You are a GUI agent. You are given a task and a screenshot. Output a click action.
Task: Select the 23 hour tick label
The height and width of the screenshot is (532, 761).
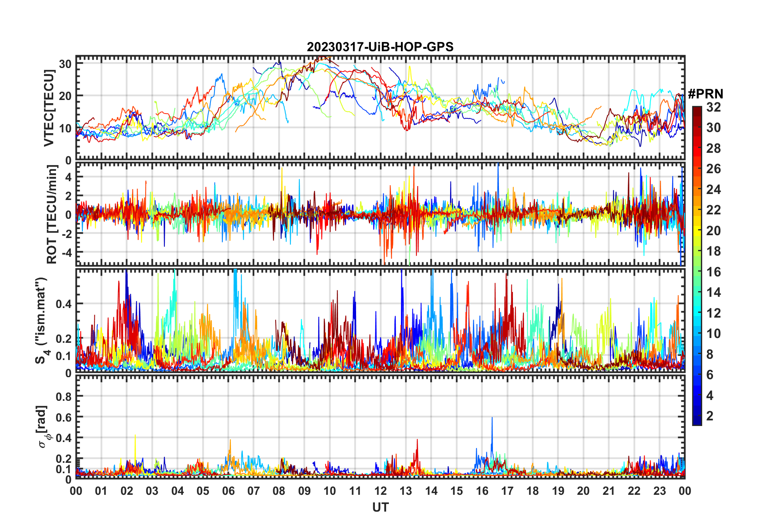point(660,491)
